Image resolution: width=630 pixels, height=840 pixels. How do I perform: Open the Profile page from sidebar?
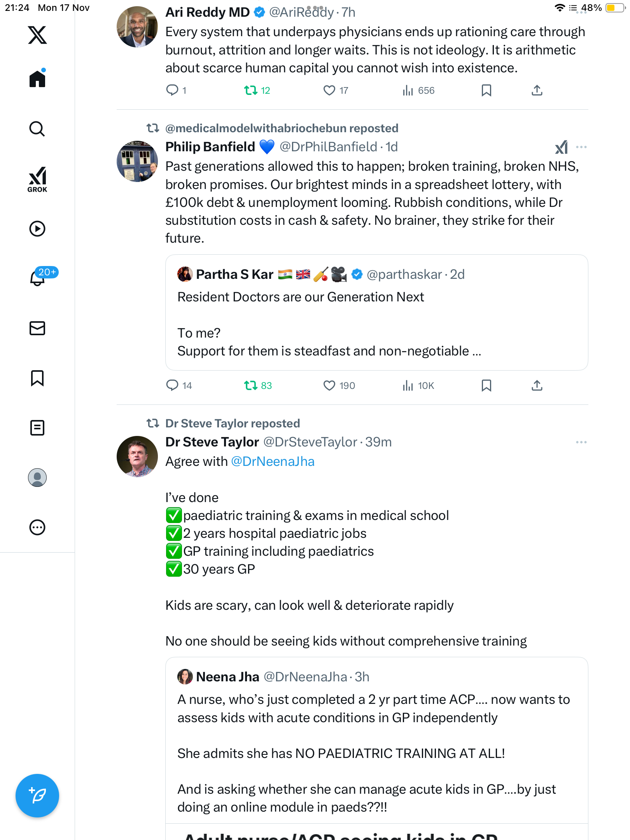[x=37, y=478]
